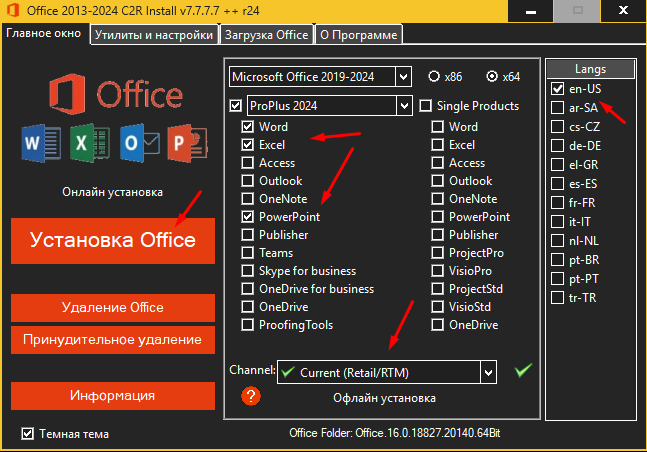Enable the cs-CZ language
647x452 pixels.
tap(557, 126)
